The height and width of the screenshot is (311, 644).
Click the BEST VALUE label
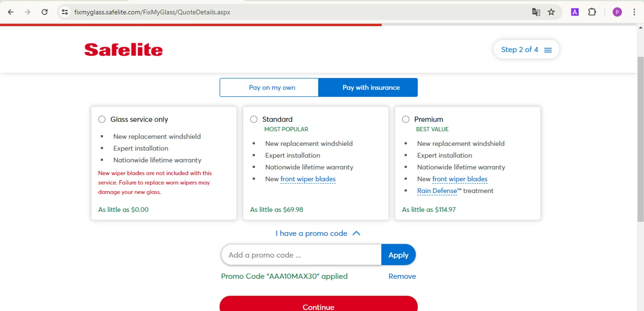pyautogui.click(x=432, y=129)
